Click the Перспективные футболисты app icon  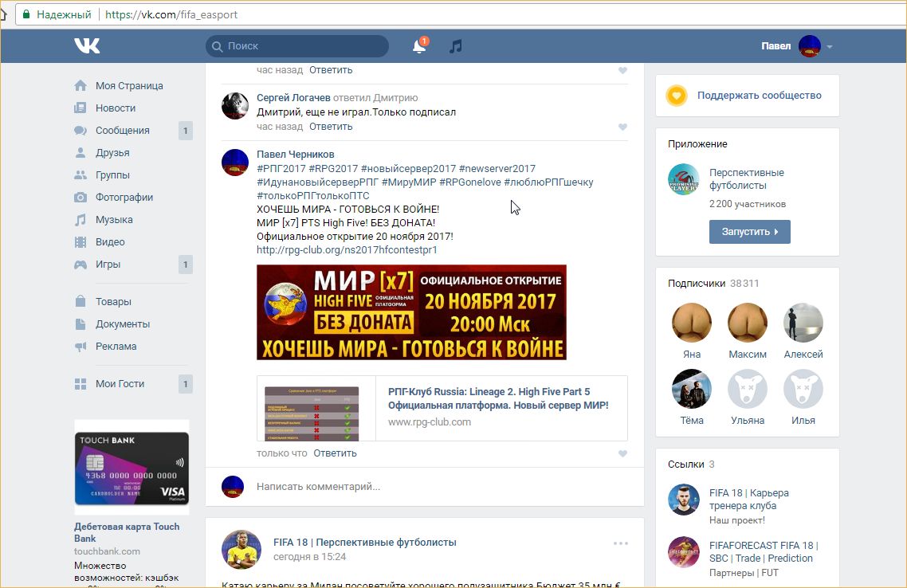coord(684,180)
